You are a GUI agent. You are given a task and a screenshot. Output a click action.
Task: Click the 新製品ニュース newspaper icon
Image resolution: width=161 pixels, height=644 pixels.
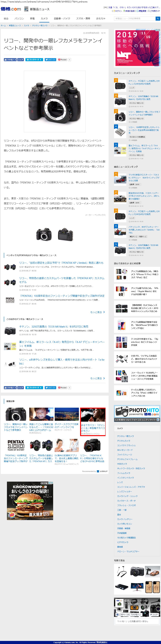26,9
